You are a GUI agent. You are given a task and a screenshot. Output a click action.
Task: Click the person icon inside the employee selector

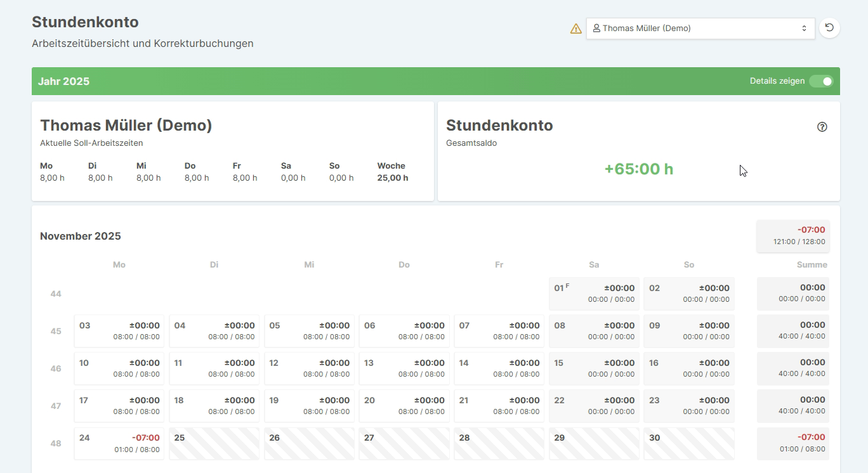coord(597,28)
